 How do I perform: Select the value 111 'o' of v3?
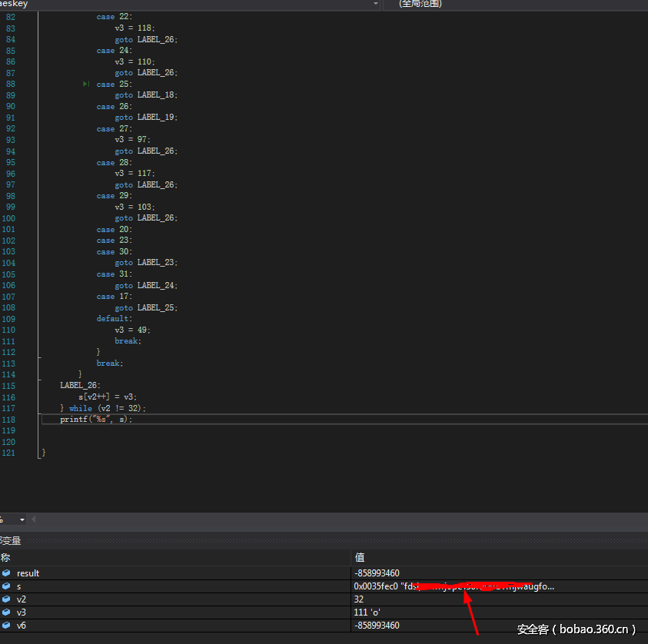point(367,612)
